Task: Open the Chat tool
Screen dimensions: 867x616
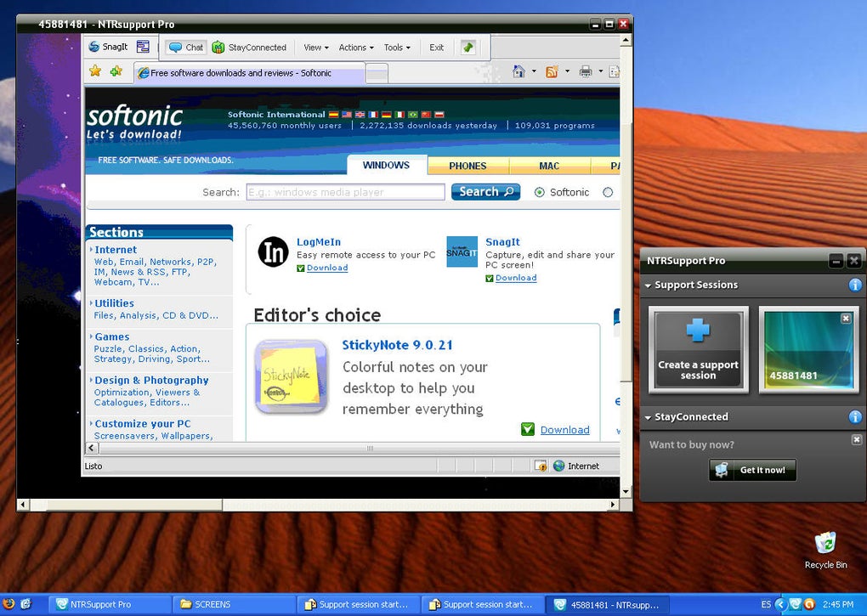Action: point(186,48)
